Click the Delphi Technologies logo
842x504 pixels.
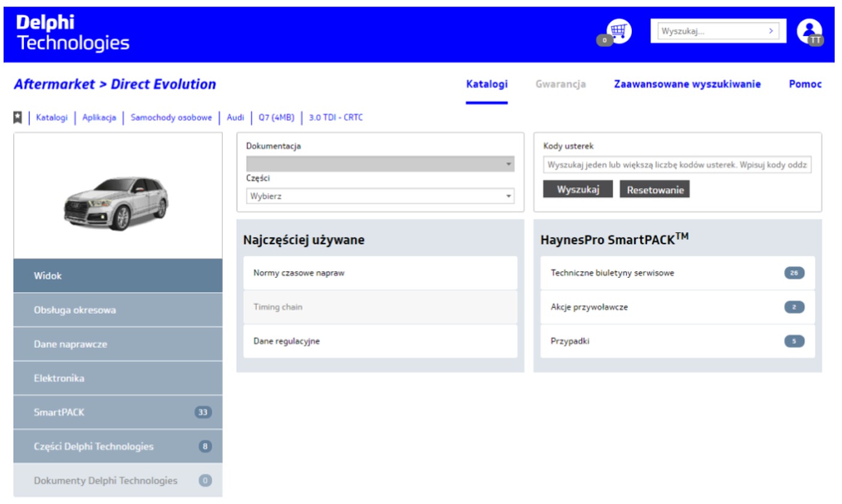72,33
